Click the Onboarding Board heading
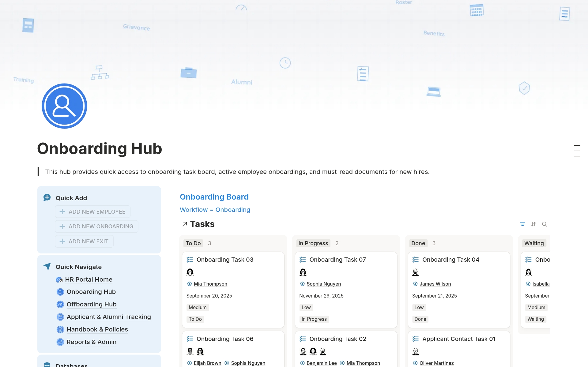Screen dimensions: 588x367 coord(214,197)
